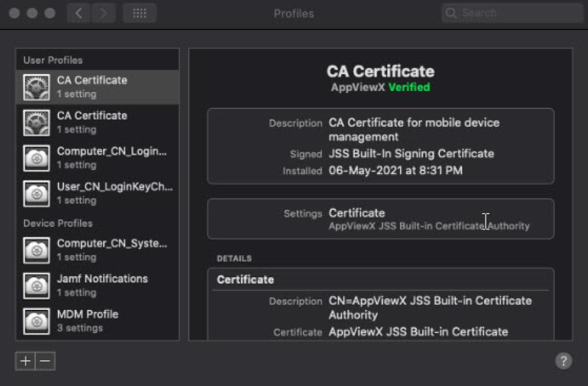
Task: Select the second CA Certificate row text
Action: (92, 116)
